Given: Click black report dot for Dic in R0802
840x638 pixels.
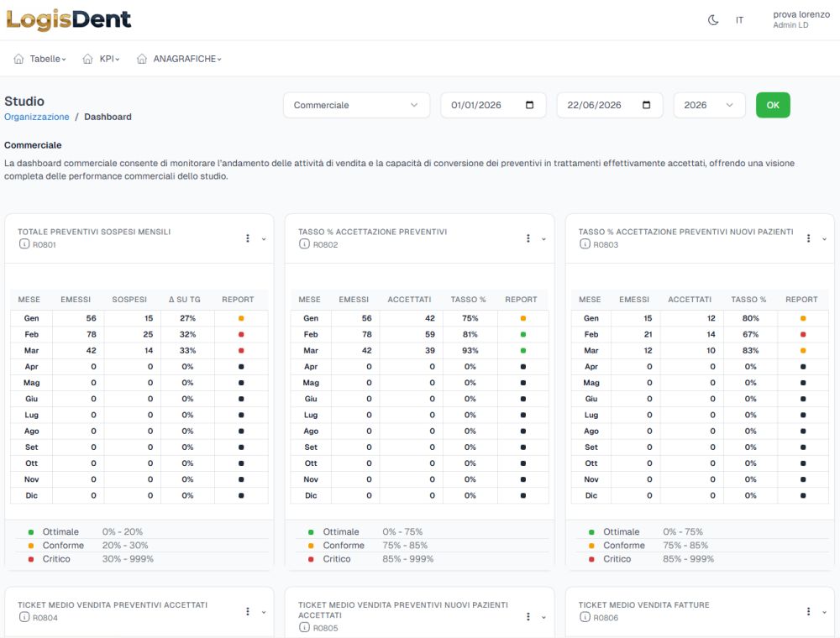Looking at the screenshot, I should (x=523, y=495).
